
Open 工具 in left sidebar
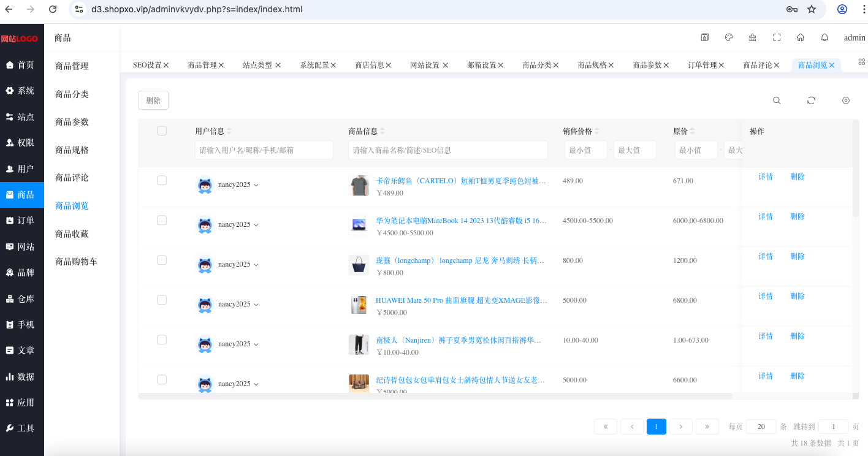(22, 428)
